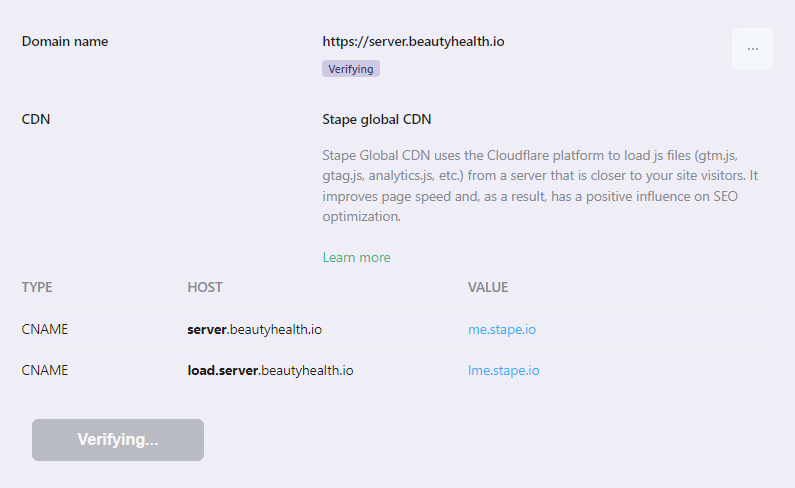Click the me.stape.io value link
This screenshot has width=795, height=488.
pos(502,329)
